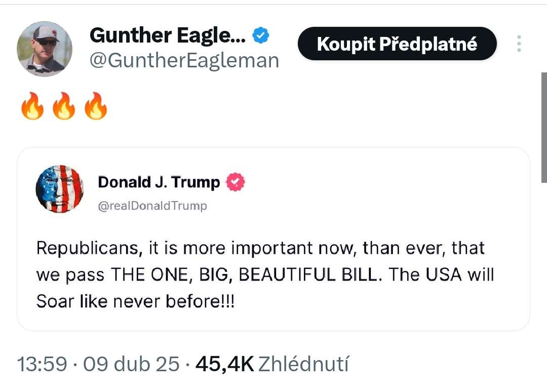Click the 45,4K view count number

tap(224, 364)
